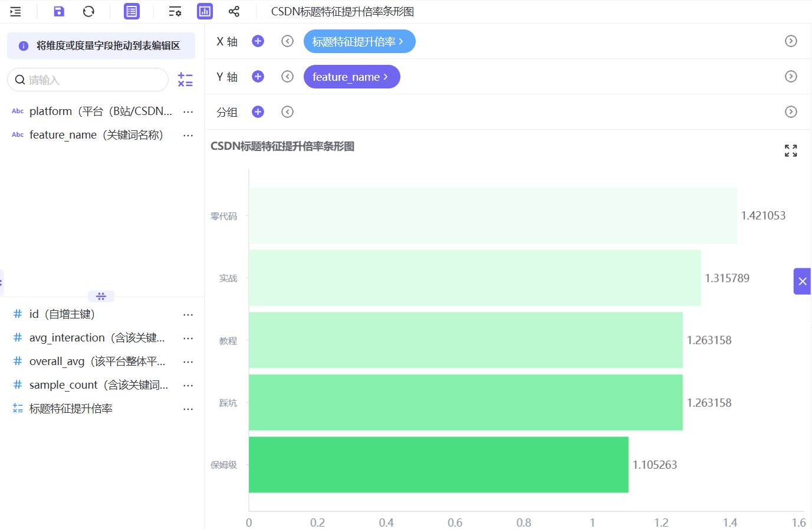Screen dimensions: 812x529
Task: Open the table view icon
Action: (132, 11)
